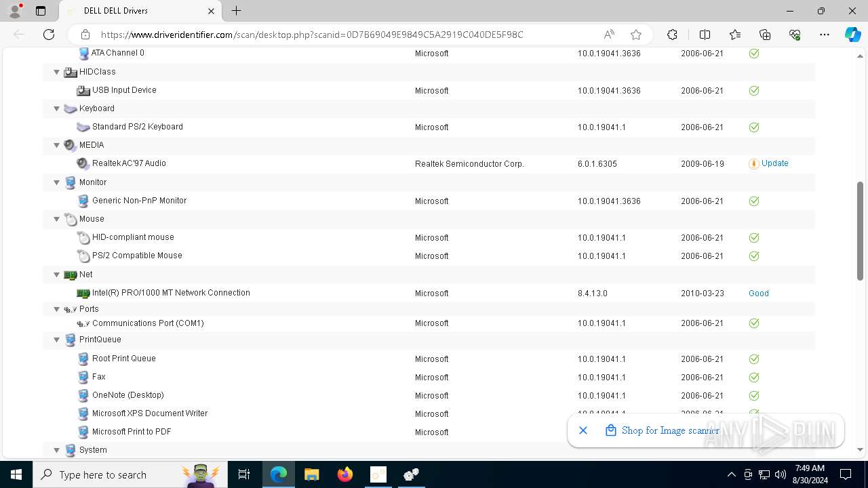Screen dimensions: 868x488
Task: Click the Microsoft Print to PDF icon
Action: coord(83,432)
